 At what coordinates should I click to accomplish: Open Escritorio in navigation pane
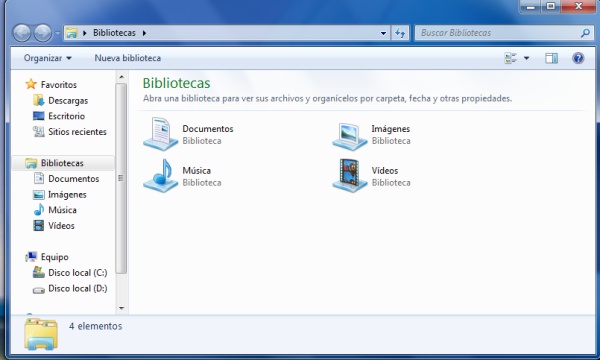click(x=67, y=116)
